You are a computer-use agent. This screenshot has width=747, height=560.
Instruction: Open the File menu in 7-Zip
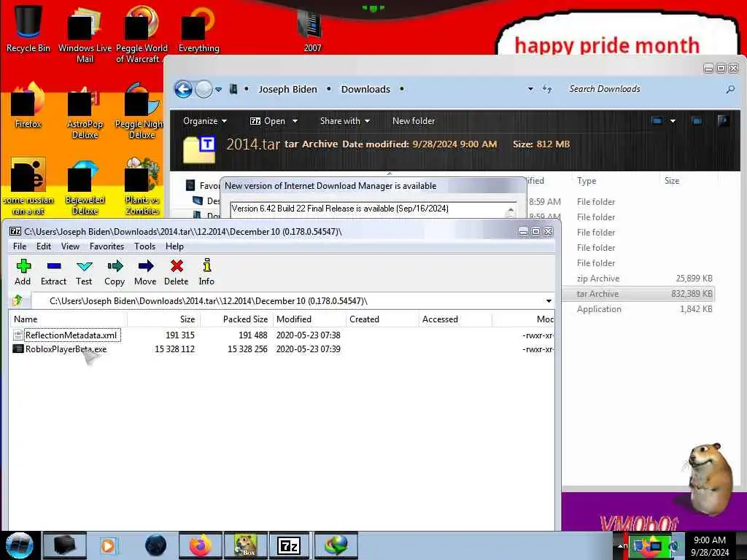[x=20, y=246]
